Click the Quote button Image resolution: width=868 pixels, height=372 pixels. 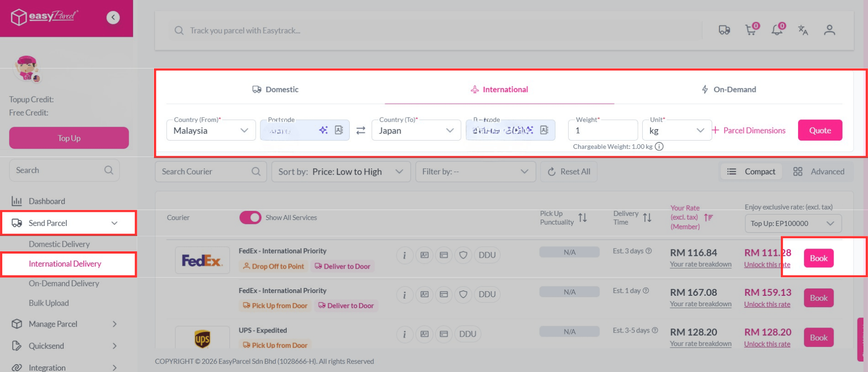click(x=820, y=131)
